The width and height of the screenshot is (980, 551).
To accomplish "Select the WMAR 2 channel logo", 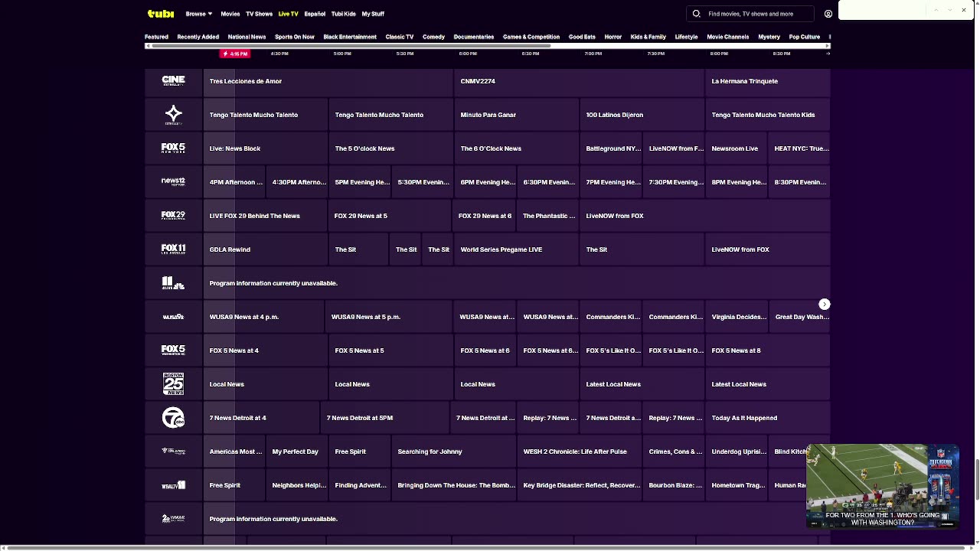I will coord(173,518).
